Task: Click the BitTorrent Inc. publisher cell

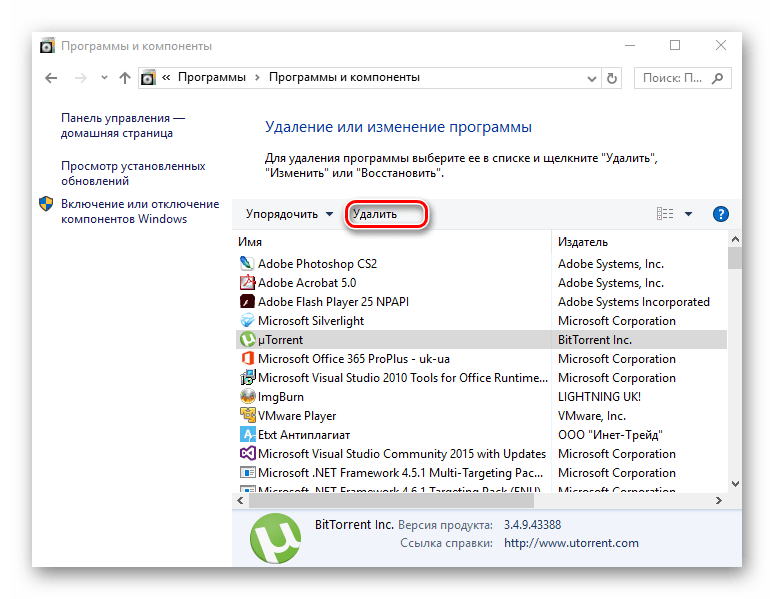Action: [x=595, y=340]
